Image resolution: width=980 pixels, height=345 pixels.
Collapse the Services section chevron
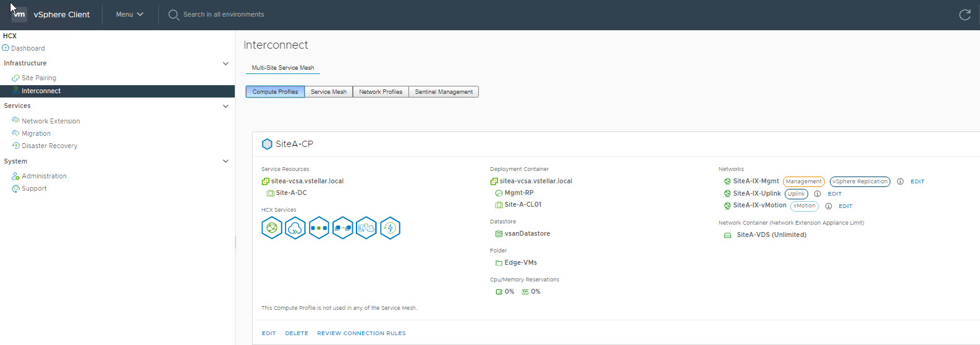pyautogui.click(x=226, y=106)
